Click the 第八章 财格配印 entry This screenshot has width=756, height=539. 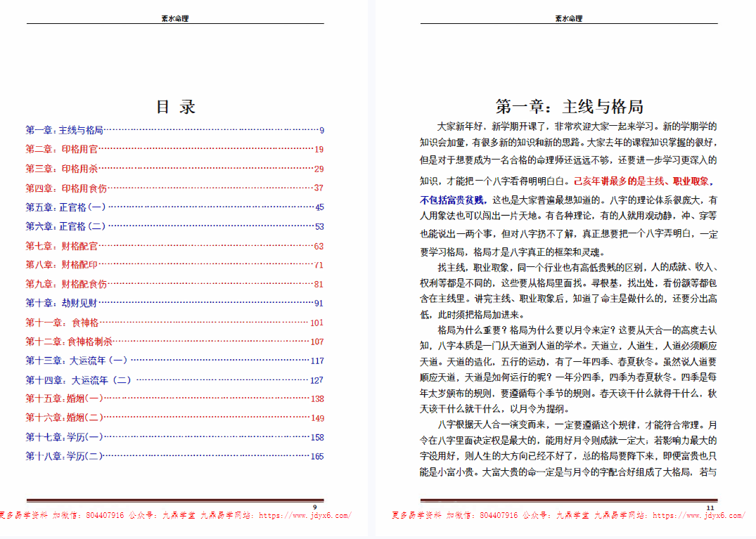[62, 265]
